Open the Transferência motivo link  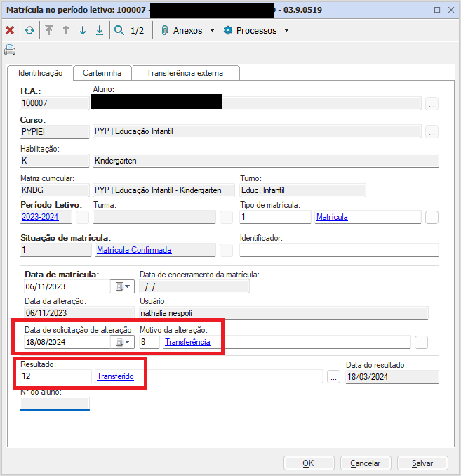(187, 342)
